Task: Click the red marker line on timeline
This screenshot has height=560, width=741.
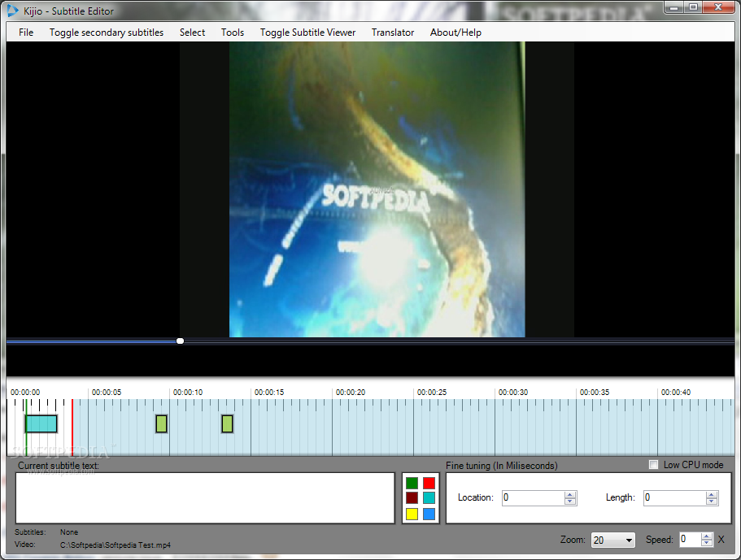Action: tap(72, 428)
